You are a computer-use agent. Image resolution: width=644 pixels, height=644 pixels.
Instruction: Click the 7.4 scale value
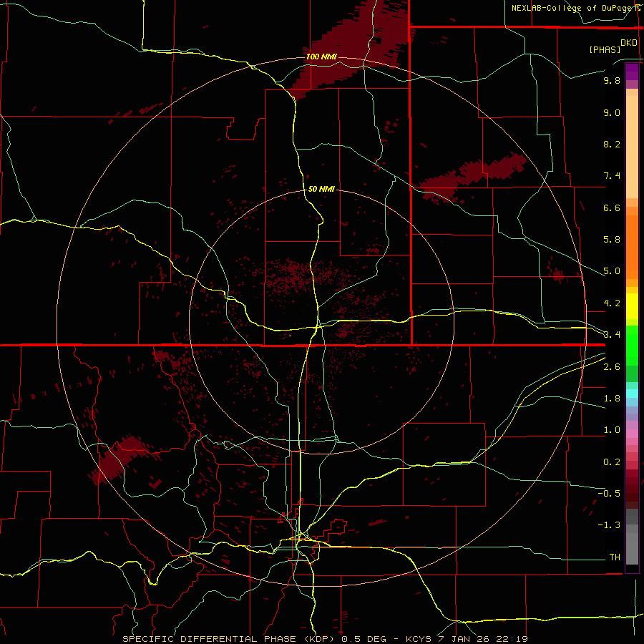click(612, 176)
